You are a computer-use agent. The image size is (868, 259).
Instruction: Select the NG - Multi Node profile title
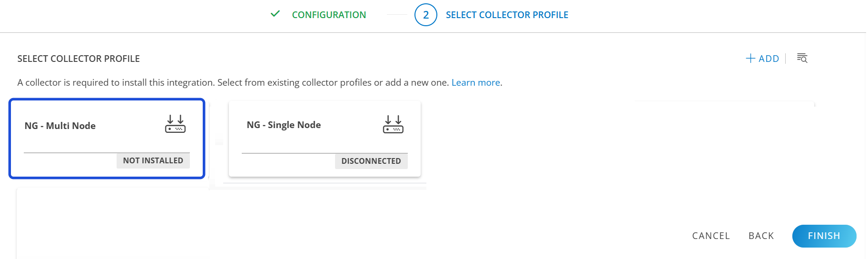(x=60, y=126)
